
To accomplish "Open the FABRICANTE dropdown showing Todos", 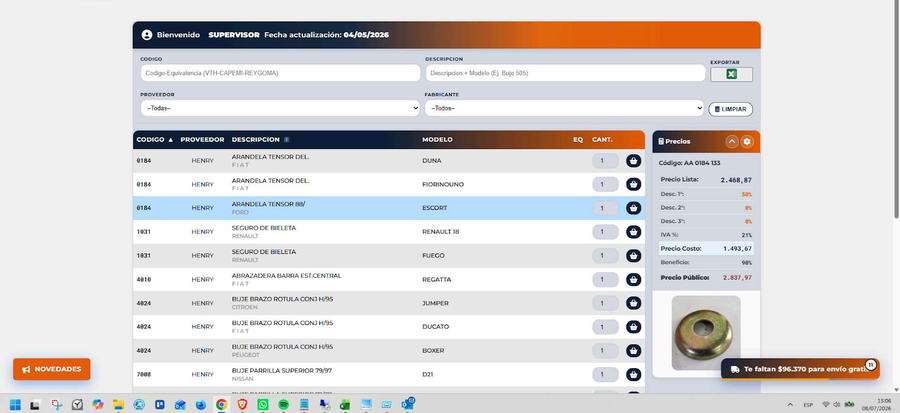I will (x=564, y=108).
